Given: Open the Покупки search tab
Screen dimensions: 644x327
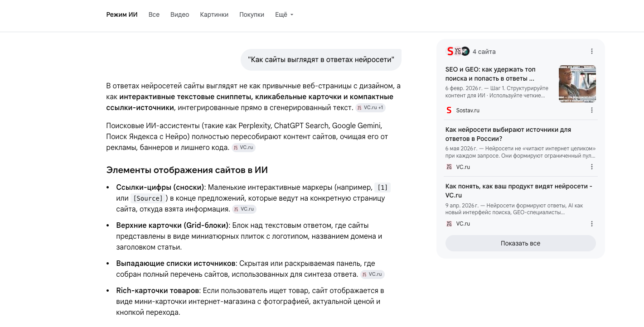Looking at the screenshot, I should coord(252,14).
